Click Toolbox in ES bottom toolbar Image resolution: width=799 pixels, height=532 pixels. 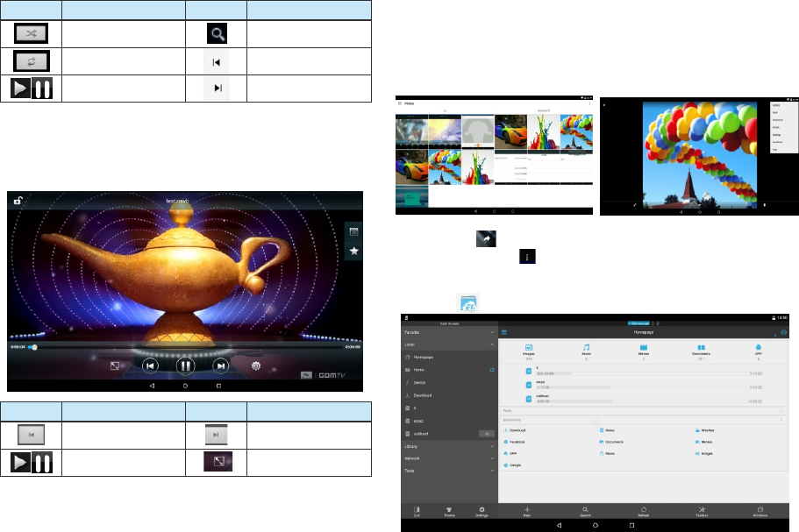pyautogui.click(x=702, y=512)
